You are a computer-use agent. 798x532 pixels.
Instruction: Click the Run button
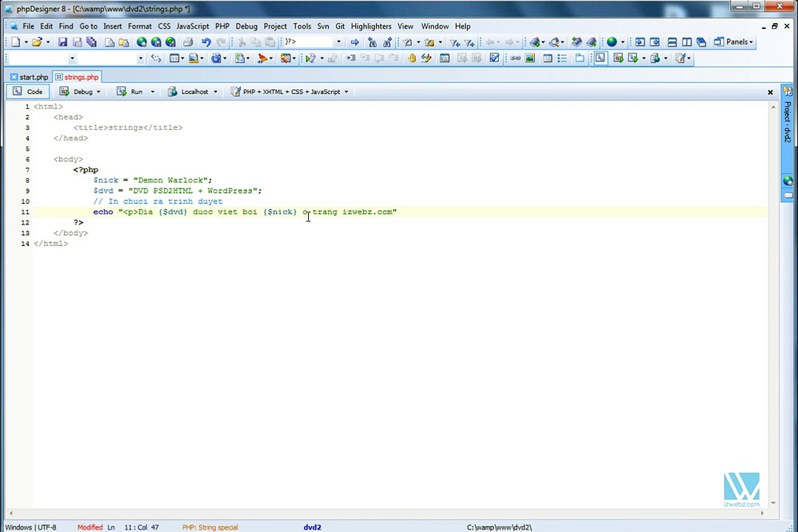[130, 92]
